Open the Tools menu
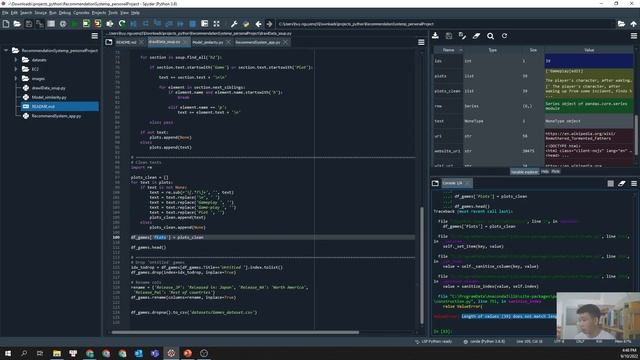 113,13
